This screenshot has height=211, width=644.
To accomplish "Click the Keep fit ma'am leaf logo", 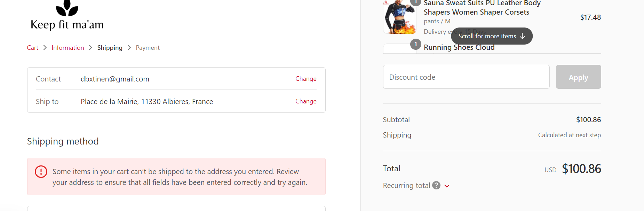I will tap(67, 8).
